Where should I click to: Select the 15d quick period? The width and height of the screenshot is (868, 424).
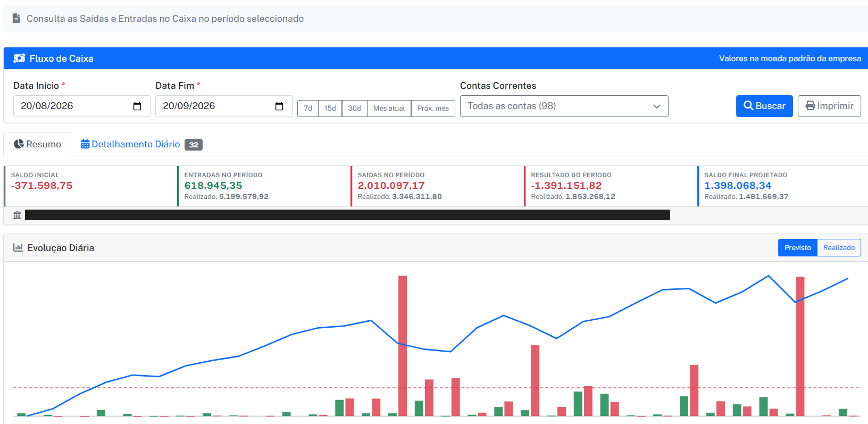pyautogui.click(x=330, y=109)
